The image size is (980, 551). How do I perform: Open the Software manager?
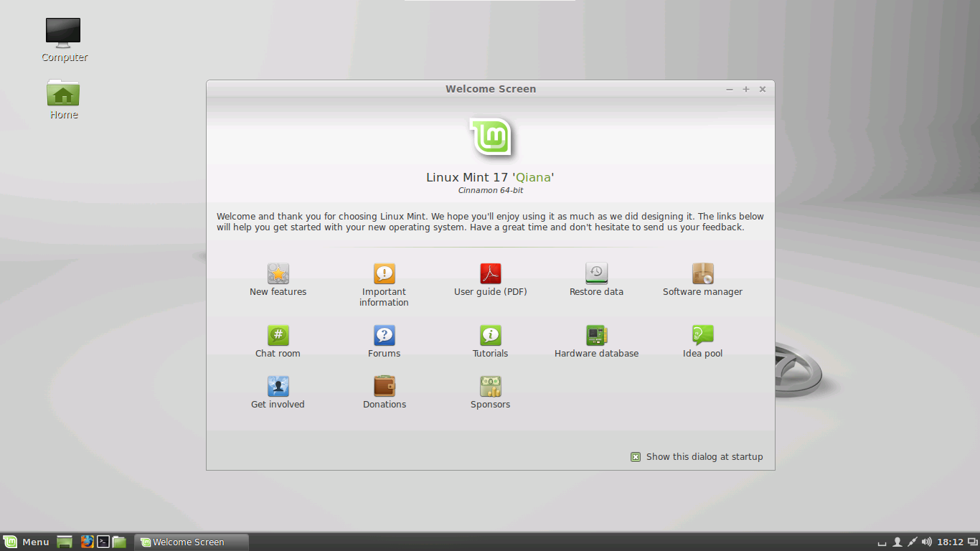702,280
